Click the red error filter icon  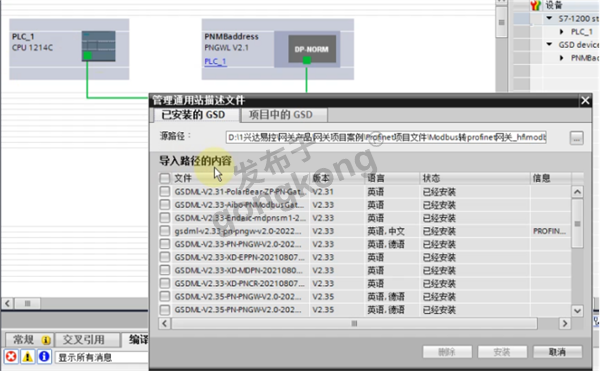pos(11,357)
